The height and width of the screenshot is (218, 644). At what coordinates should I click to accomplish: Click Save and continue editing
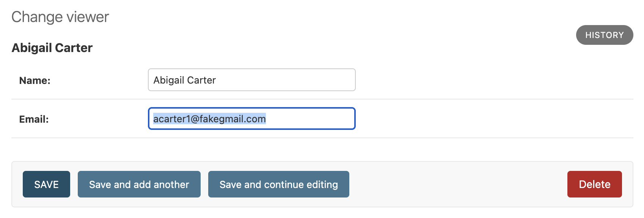tap(278, 184)
